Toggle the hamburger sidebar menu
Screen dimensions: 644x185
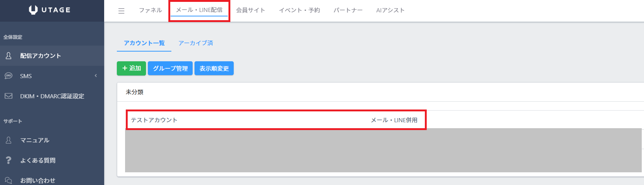tap(121, 11)
